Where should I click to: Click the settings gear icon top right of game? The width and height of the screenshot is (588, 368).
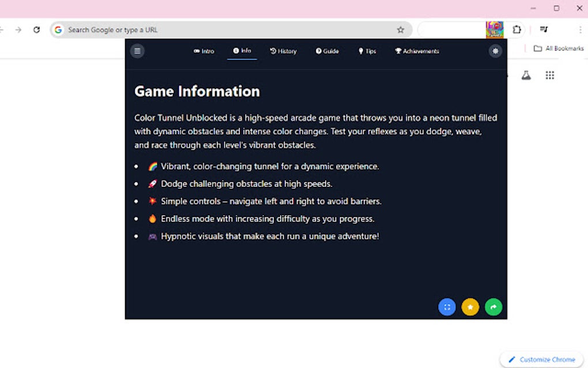point(495,51)
